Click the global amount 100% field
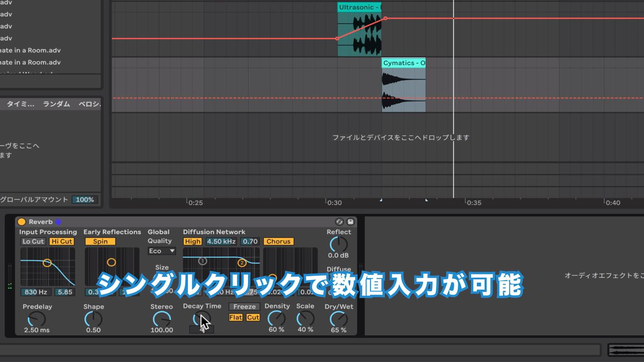The image size is (644, 362). point(85,200)
